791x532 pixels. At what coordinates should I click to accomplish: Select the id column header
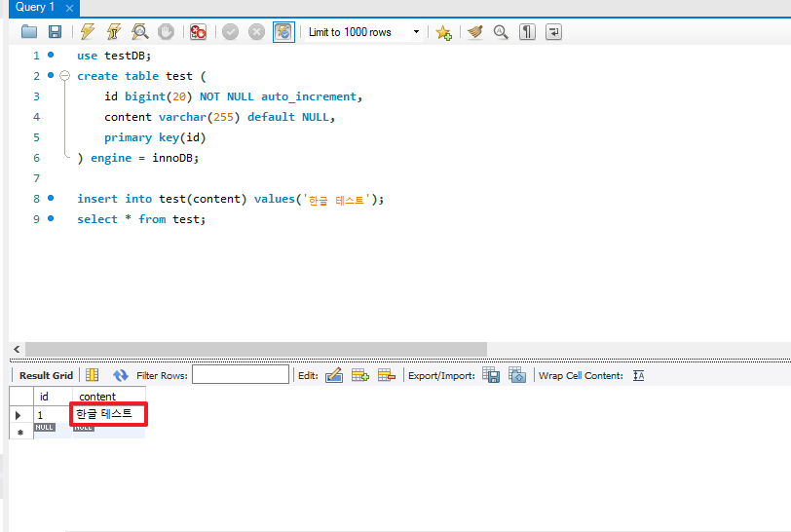[53, 397]
